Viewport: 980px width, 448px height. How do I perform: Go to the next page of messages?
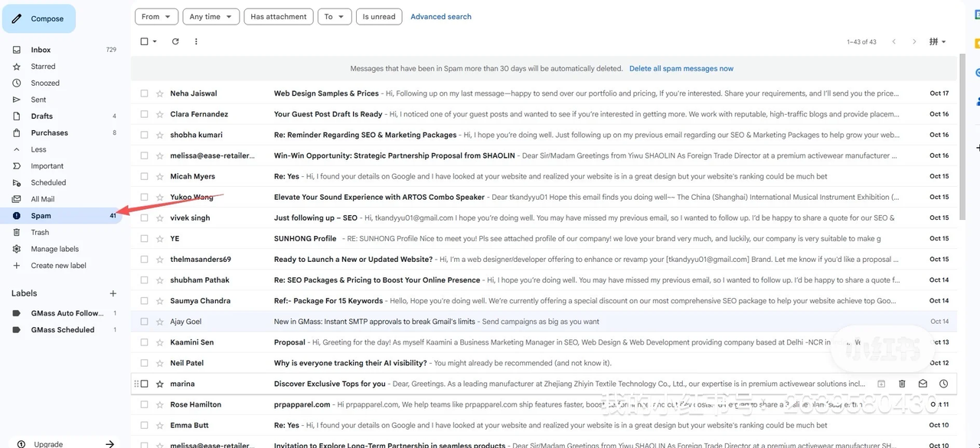[x=914, y=41]
